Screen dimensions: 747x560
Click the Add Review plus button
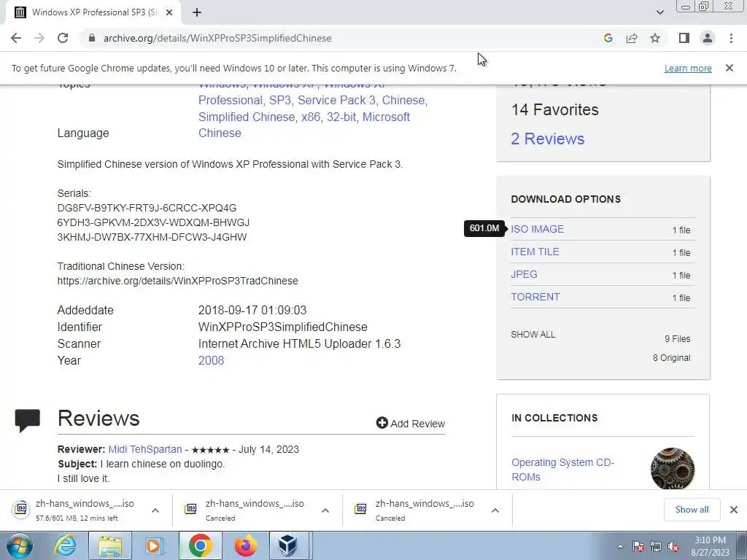411,424
